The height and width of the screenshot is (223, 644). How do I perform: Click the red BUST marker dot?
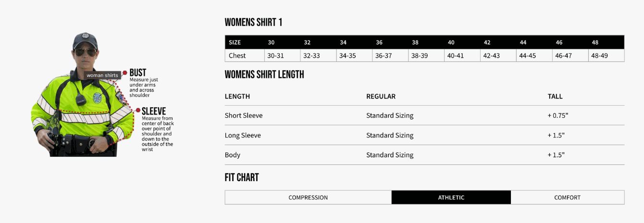pyautogui.click(x=125, y=73)
